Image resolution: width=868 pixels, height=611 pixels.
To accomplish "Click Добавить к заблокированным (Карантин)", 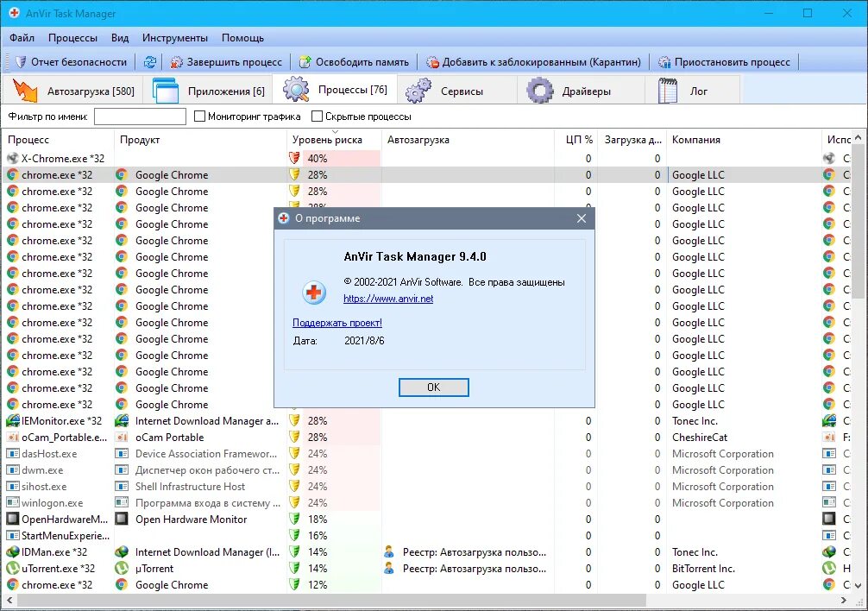I will pyautogui.click(x=533, y=62).
